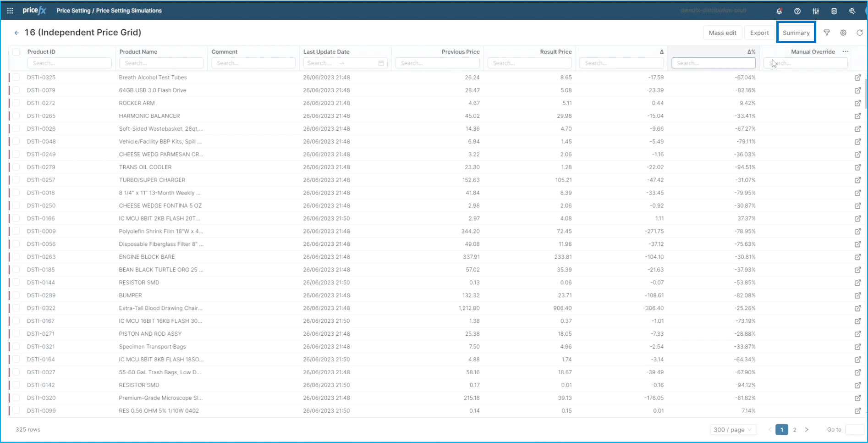Click the Product ID search field

(69, 63)
